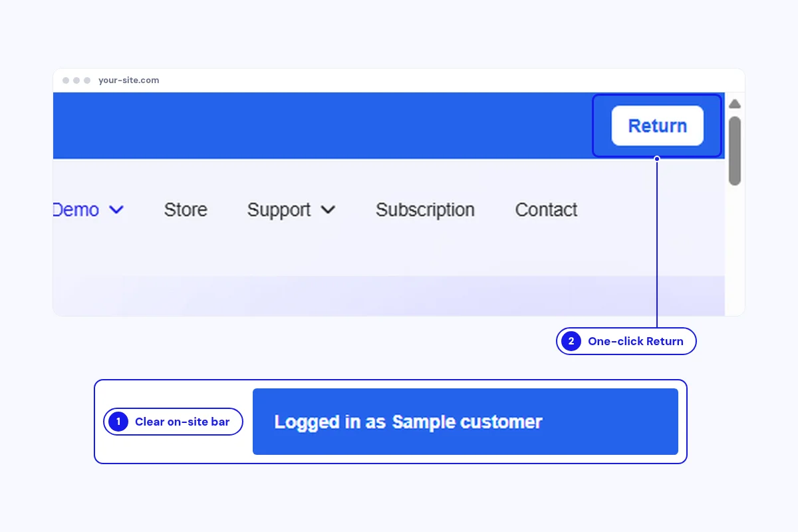Image resolution: width=798 pixels, height=532 pixels.
Task: Open the Demo dropdown menu
Action: click(x=88, y=209)
